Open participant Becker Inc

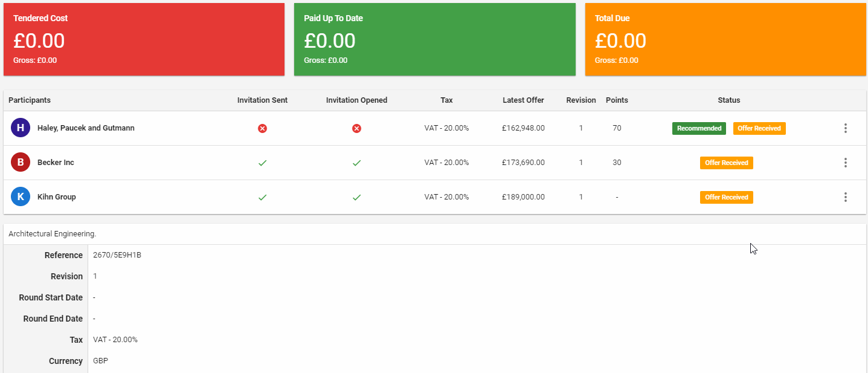point(56,163)
